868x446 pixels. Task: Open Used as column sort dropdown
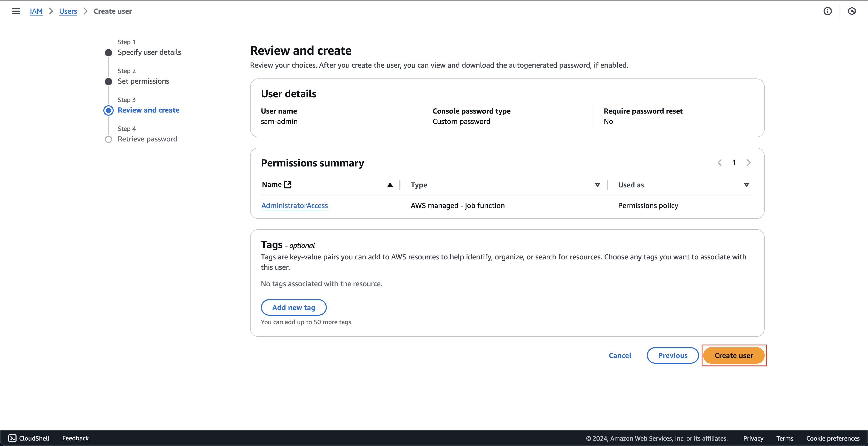(746, 185)
